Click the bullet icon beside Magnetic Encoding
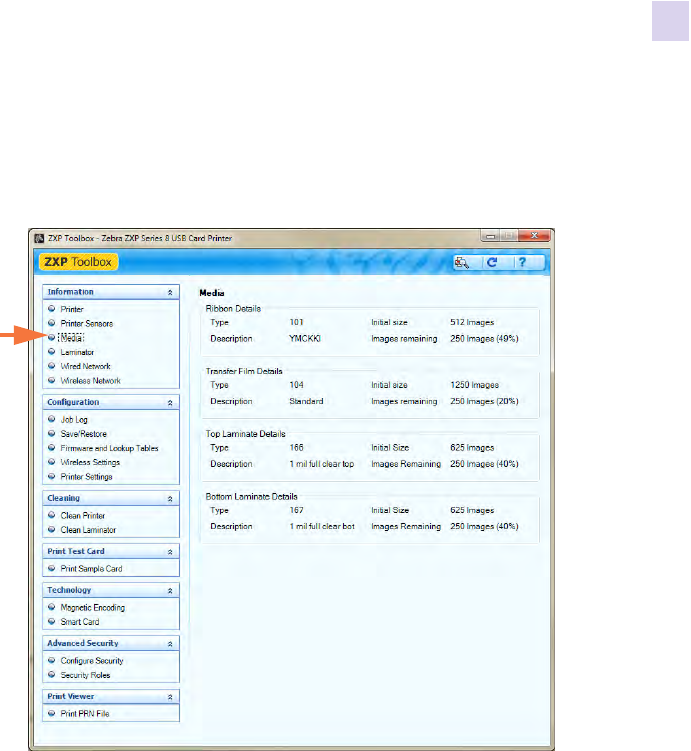This screenshot has width=691, height=751. pos(52,607)
